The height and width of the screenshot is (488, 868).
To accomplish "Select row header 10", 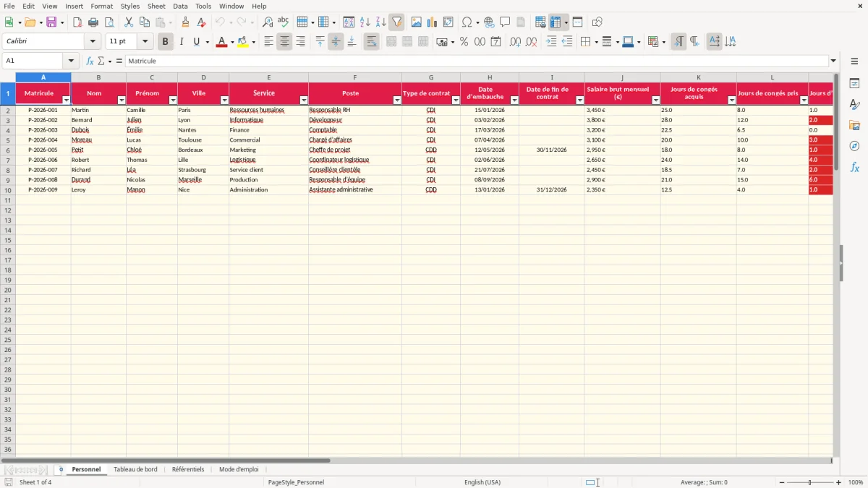I will (x=8, y=190).
